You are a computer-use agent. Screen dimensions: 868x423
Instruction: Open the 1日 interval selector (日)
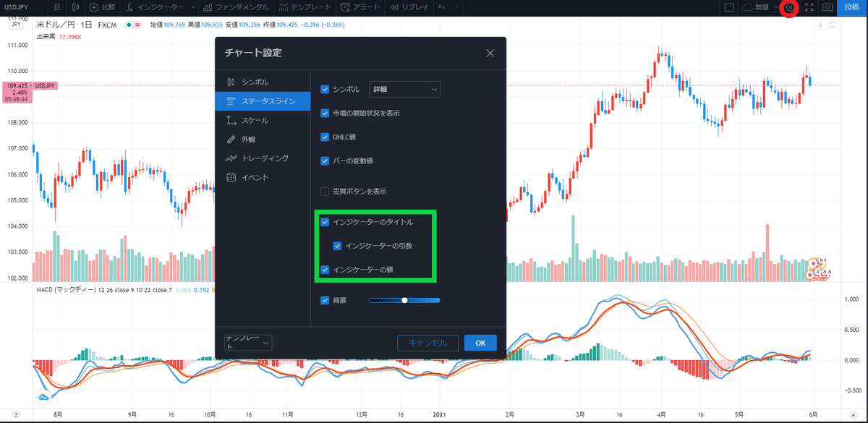pyautogui.click(x=57, y=7)
